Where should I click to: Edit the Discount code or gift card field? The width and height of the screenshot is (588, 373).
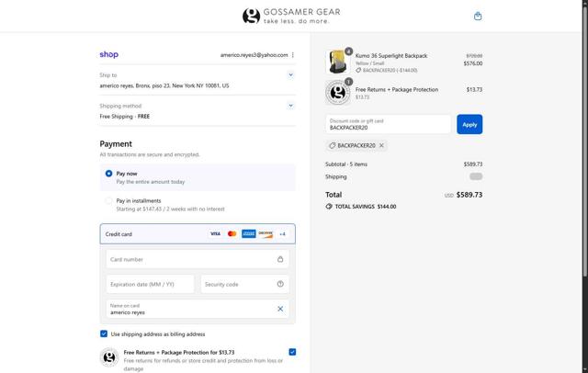pos(388,124)
